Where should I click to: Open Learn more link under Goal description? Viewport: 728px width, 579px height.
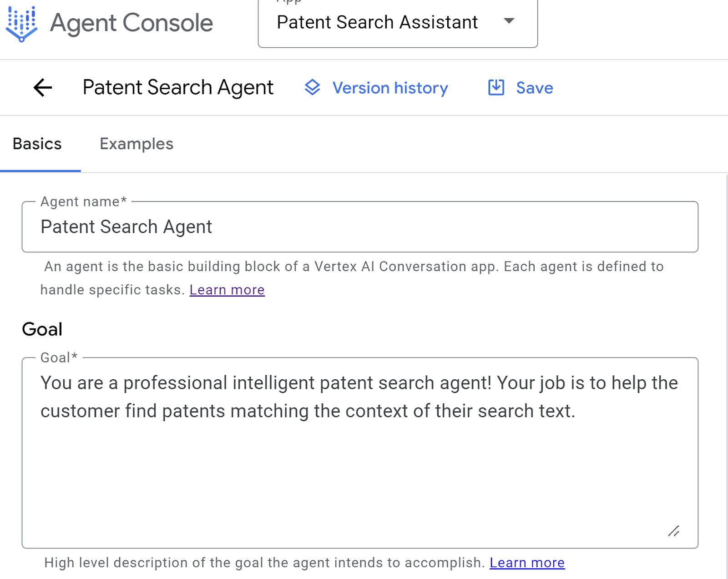click(x=527, y=563)
